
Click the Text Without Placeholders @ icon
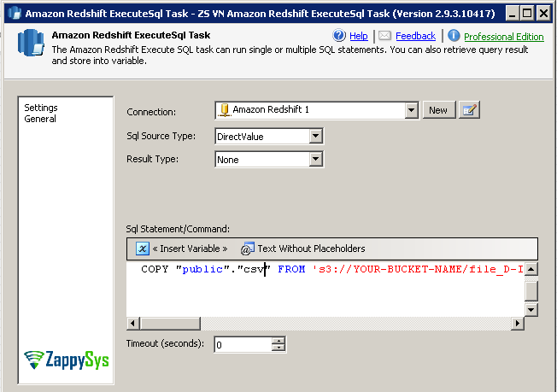(247, 249)
